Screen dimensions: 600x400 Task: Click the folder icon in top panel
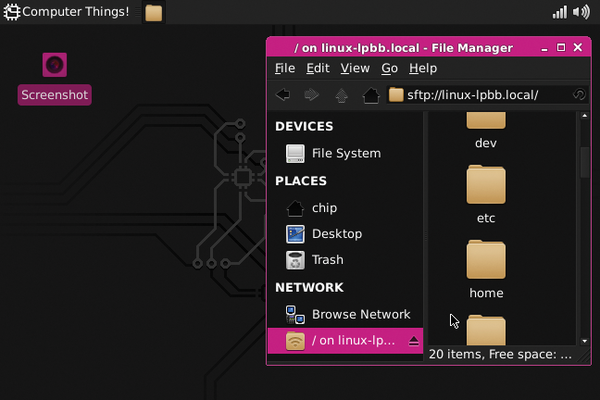click(x=153, y=13)
